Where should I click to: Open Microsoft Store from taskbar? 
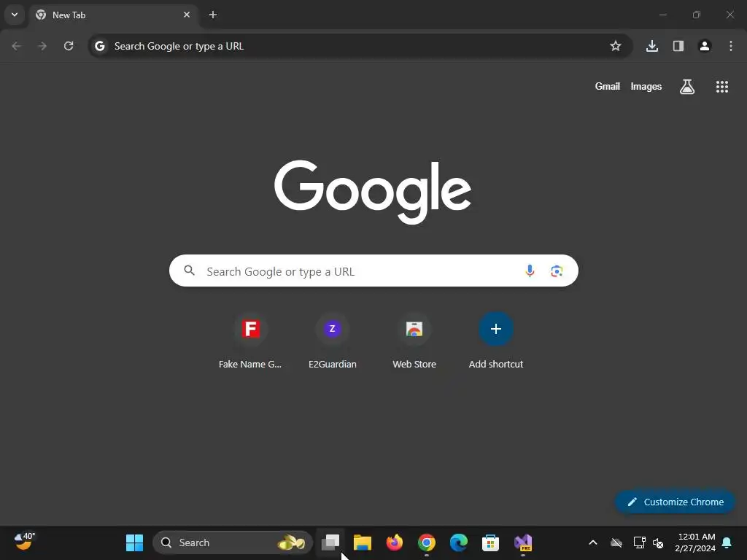(490, 542)
